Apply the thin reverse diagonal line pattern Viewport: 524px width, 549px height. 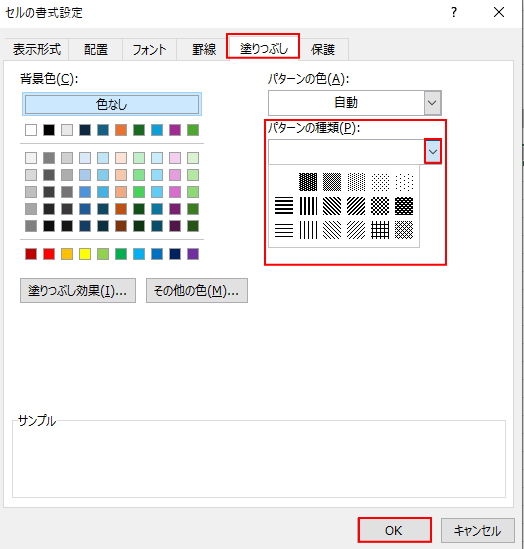tap(332, 230)
